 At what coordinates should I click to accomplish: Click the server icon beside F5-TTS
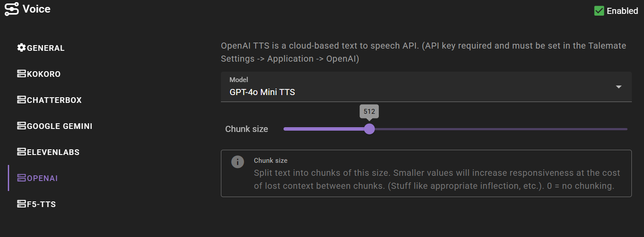(21, 204)
